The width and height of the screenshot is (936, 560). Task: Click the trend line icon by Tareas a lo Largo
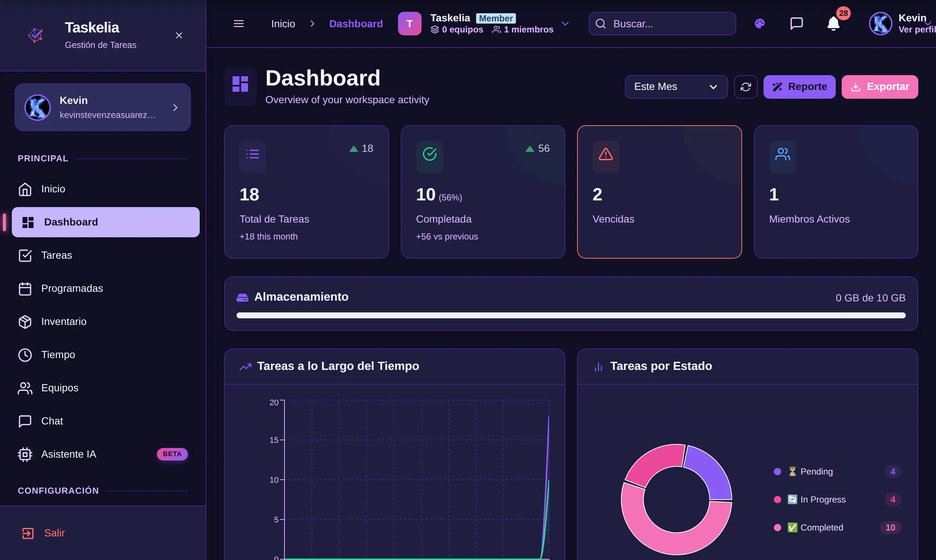click(x=245, y=367)
